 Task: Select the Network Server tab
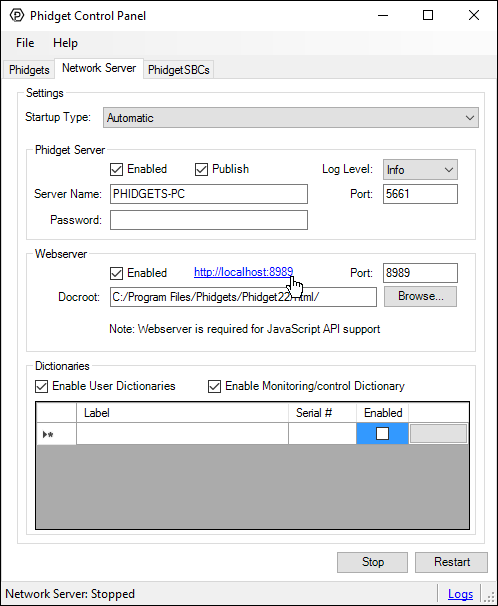point(99,68)
